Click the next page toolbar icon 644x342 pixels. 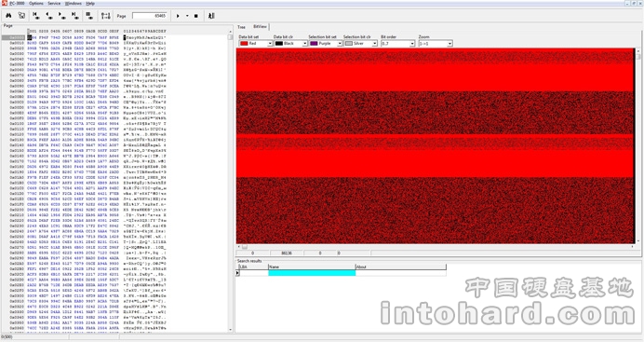tap(62, 16)
